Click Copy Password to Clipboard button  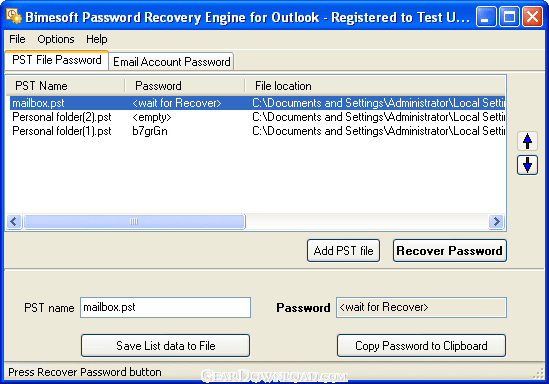(x=421, y=346)
